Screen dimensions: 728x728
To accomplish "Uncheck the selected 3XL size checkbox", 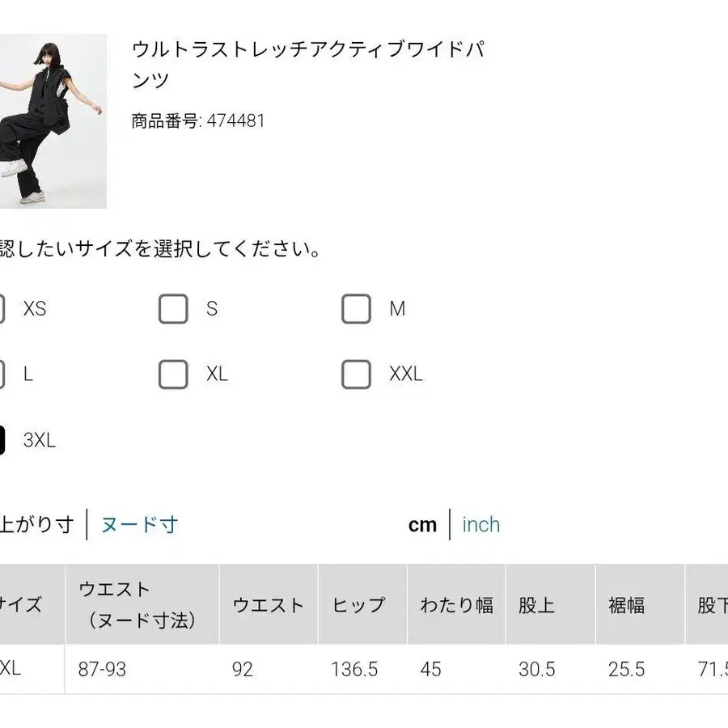I will [4, 439].
